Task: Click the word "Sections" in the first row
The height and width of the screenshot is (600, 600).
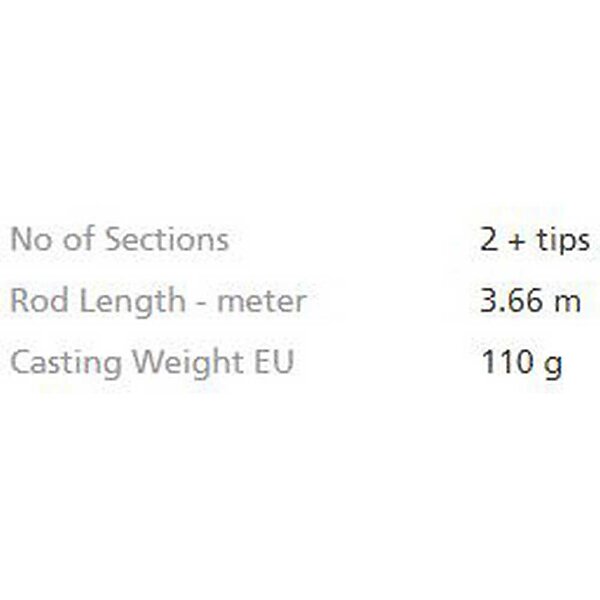Action: [167, 240]
